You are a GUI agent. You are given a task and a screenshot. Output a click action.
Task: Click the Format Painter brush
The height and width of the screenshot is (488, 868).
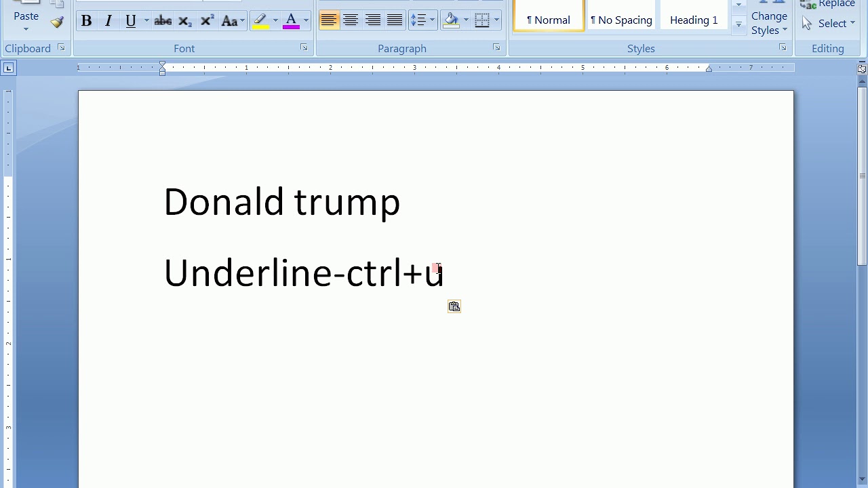pyautogui.click(x=57, y=22)
